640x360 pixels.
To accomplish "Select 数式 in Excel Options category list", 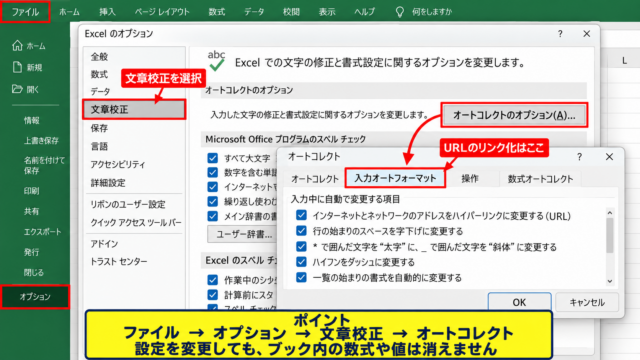I will pos(99,74).
